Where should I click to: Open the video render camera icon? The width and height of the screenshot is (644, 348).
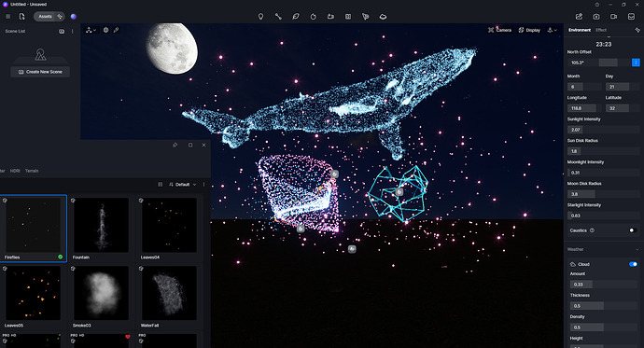coord(613,17)
